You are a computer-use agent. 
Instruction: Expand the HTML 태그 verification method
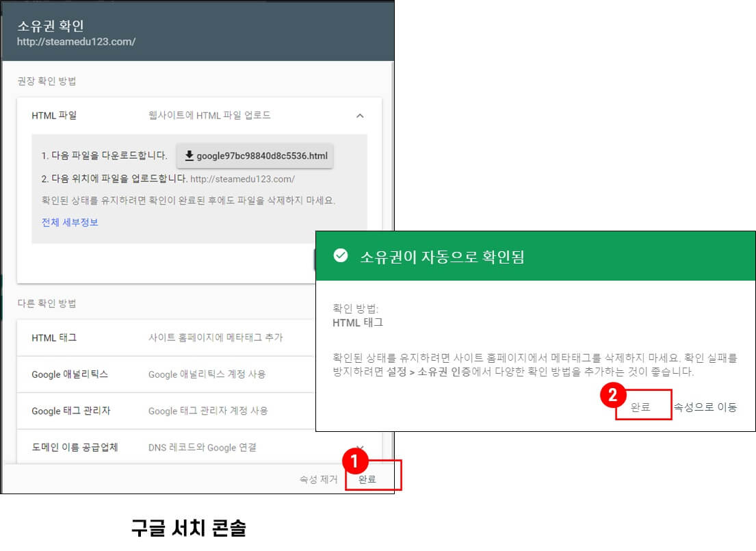pyautogui.click(x=166, y=337)
